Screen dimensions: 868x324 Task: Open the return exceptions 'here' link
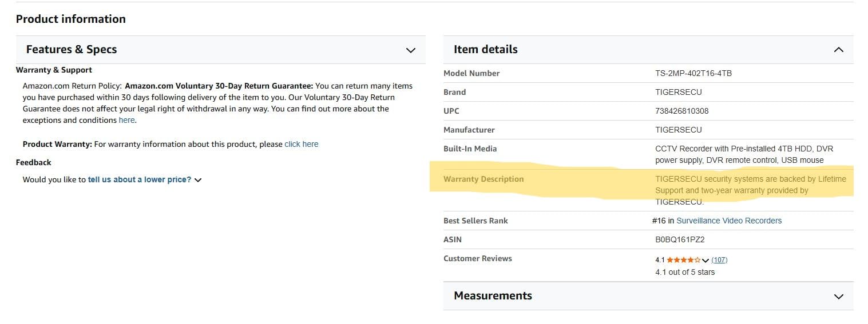tap(126, 120)
